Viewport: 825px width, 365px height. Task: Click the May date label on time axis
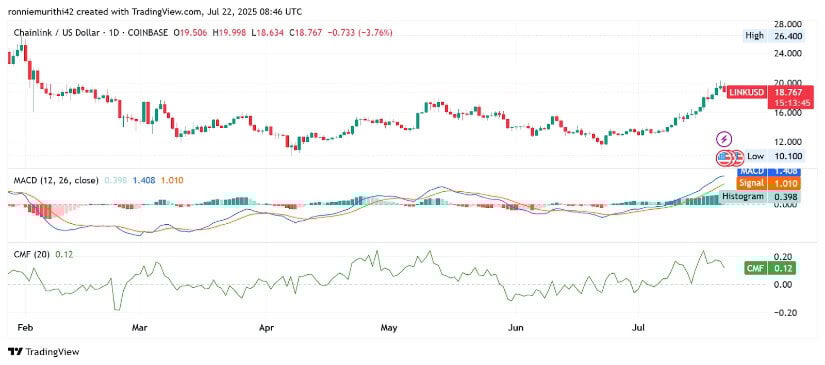388,328
